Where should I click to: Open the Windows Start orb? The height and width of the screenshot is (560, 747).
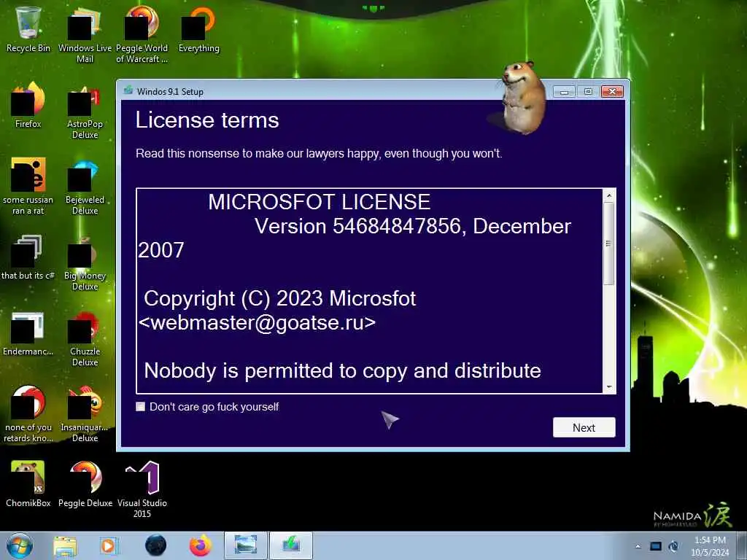[x=20, y=545]
